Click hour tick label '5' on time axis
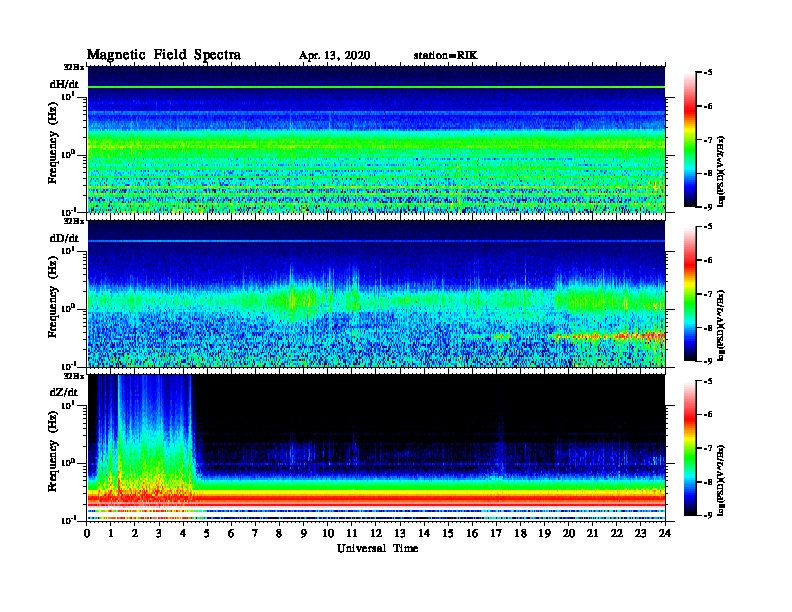This screenshot has height=612, width=792. tap(207, 533)
